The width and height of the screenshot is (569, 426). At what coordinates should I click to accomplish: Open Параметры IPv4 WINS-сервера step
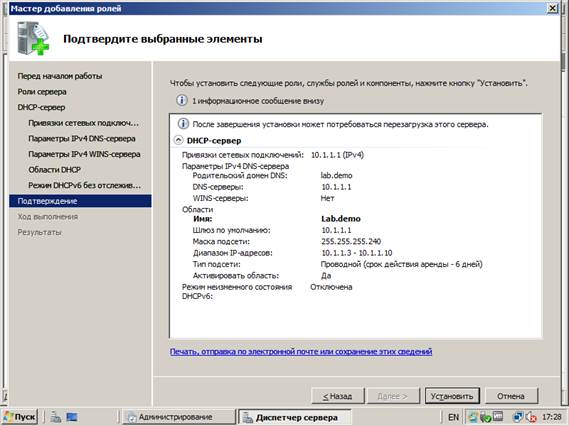pos(84,154)
